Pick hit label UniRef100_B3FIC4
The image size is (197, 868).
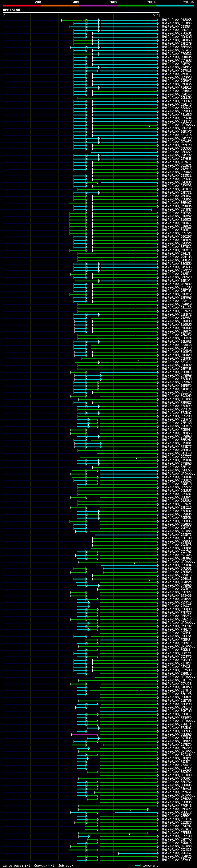(x=177, y=467)
